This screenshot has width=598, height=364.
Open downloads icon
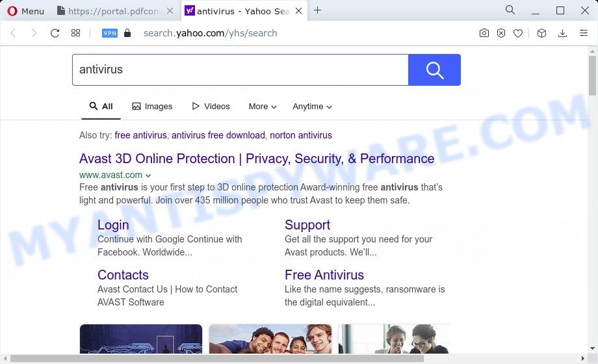tap(562, 33)
